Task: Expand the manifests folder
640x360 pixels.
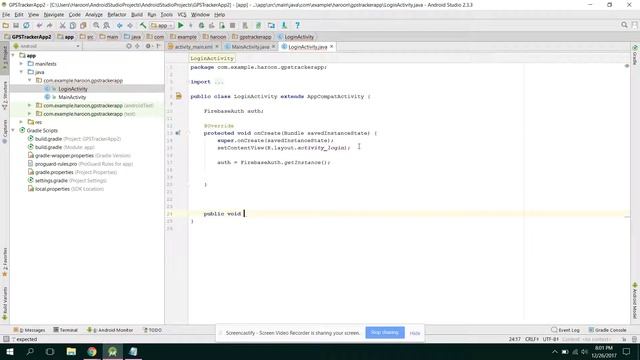Action: tap(21, 64)
